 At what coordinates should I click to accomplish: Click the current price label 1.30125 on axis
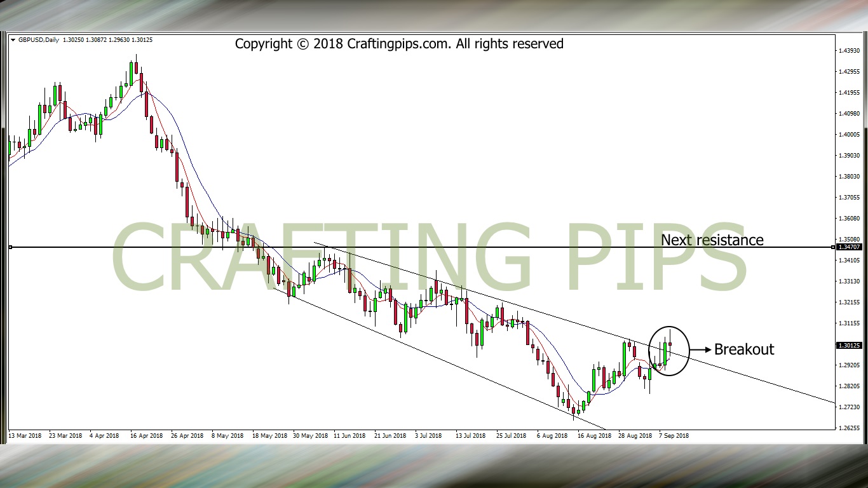coord(850,346)
